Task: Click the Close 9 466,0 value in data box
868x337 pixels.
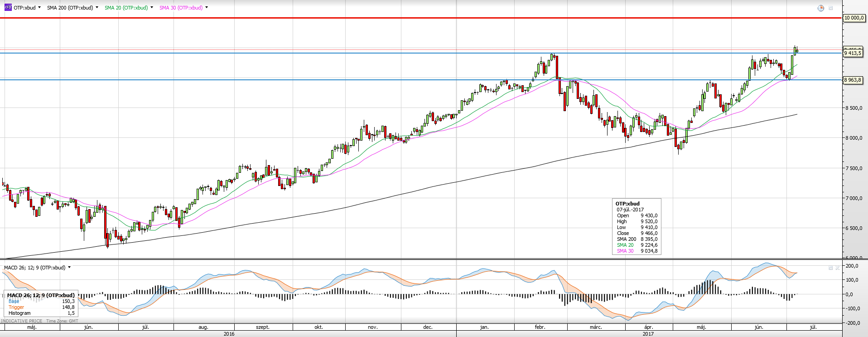Action: (649, 233)
